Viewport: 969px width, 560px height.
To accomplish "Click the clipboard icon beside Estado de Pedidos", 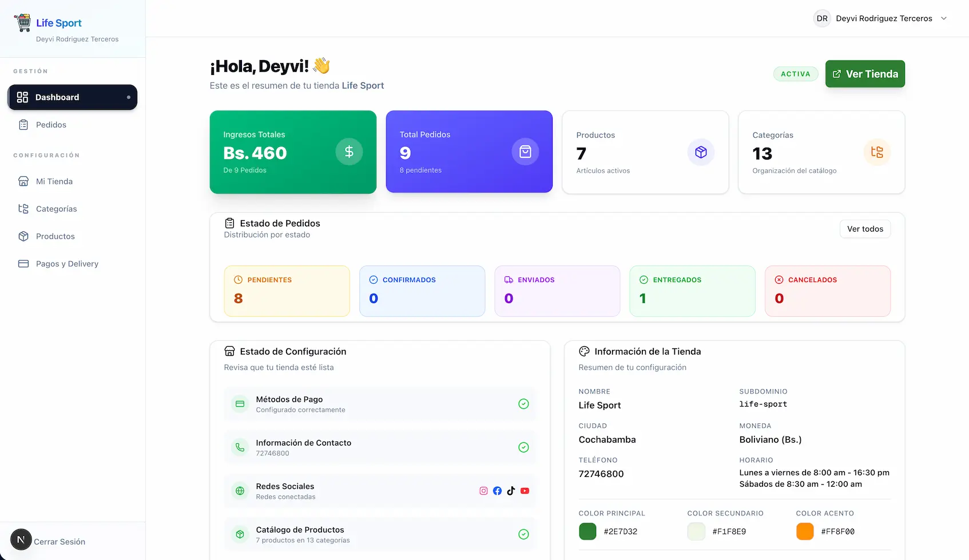I will point(229,223).
